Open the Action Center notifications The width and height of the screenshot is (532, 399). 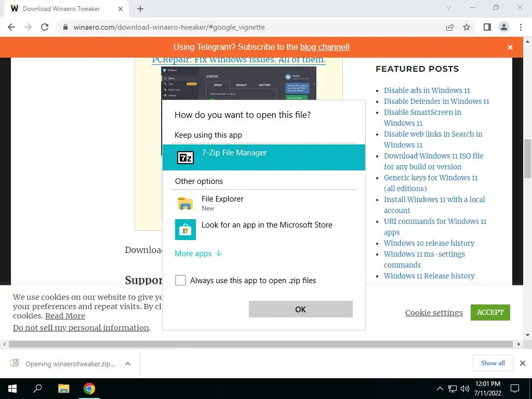515,389
